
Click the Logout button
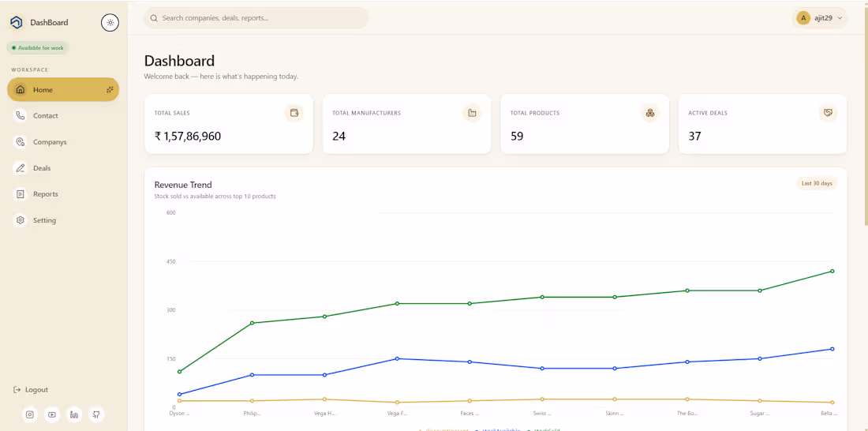click(31, 389)
